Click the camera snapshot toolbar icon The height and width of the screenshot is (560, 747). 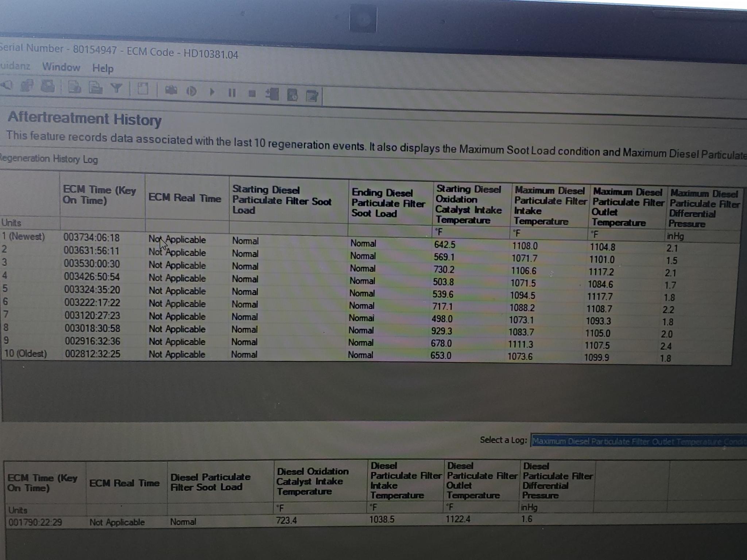tap(171, 90)
